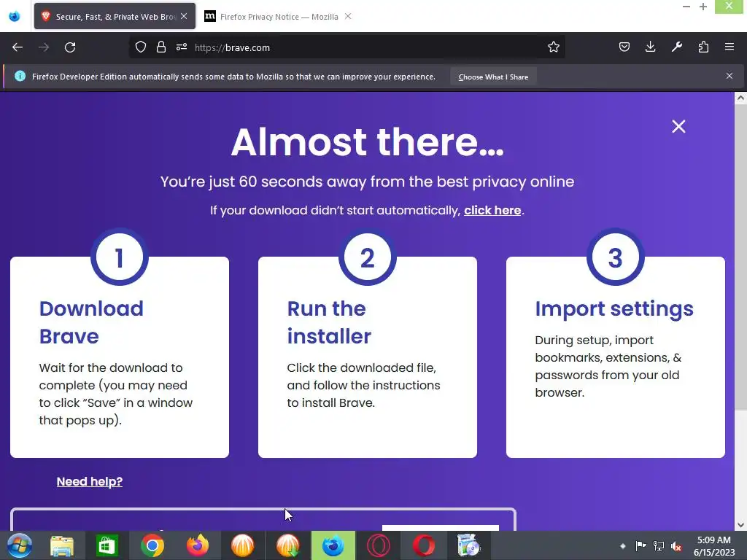Open the Downloads panel

650,47
